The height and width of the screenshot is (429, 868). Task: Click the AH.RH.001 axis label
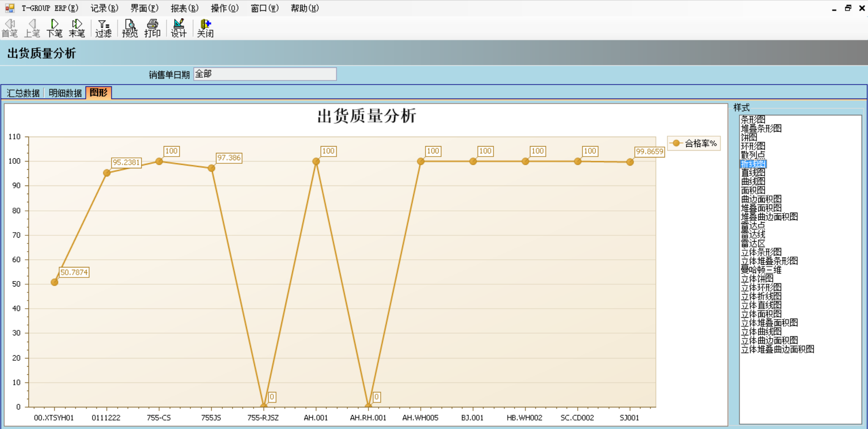click(368, 418)
